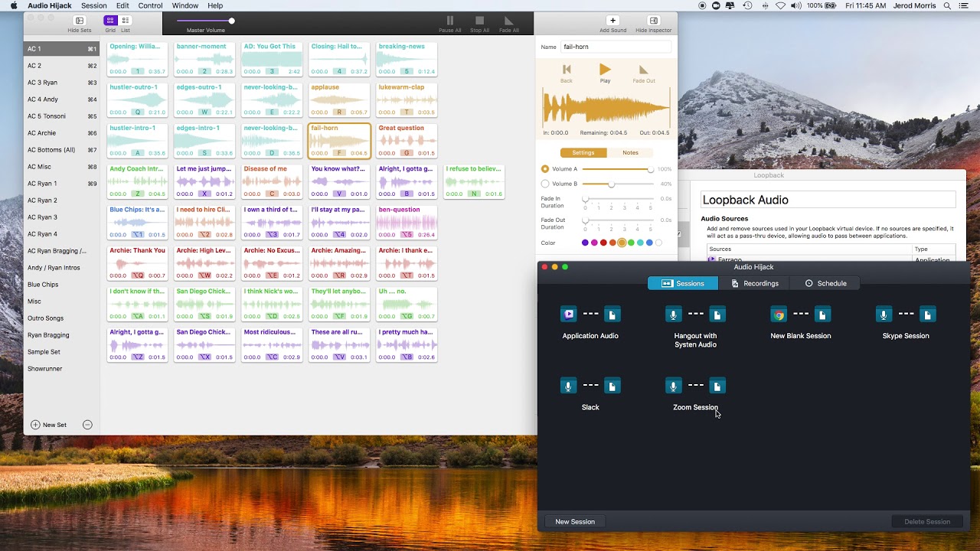Click the Volume B slider handle
980x551 pixels.
pyautogui.click(x=611, y=184)
